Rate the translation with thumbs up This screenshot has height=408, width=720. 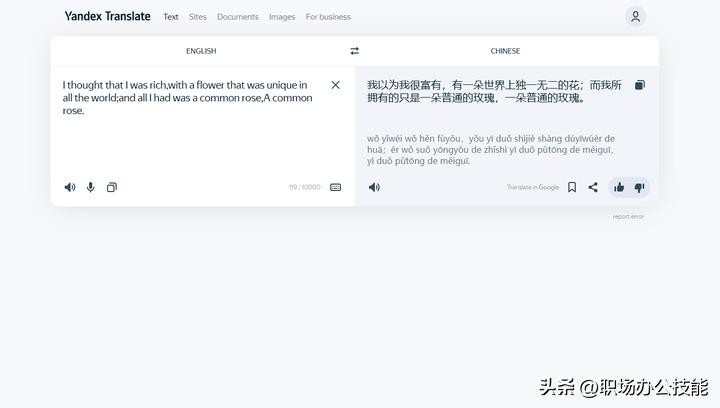(619, 187)
